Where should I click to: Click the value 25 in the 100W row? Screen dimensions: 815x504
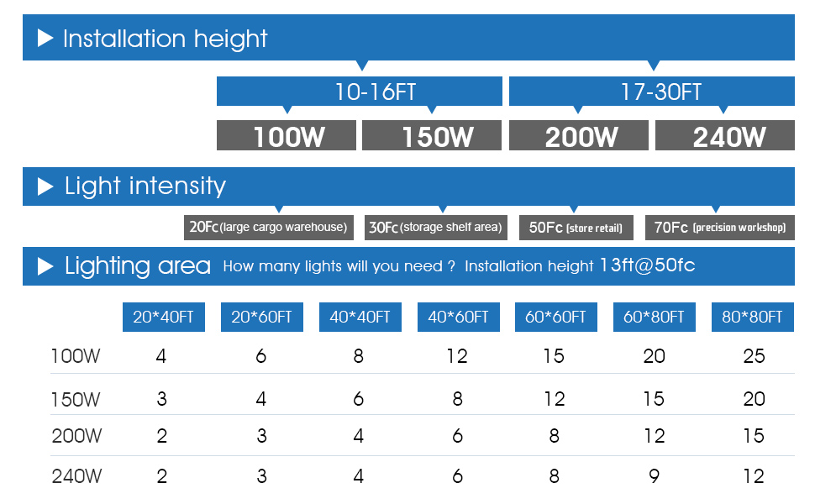754,356
